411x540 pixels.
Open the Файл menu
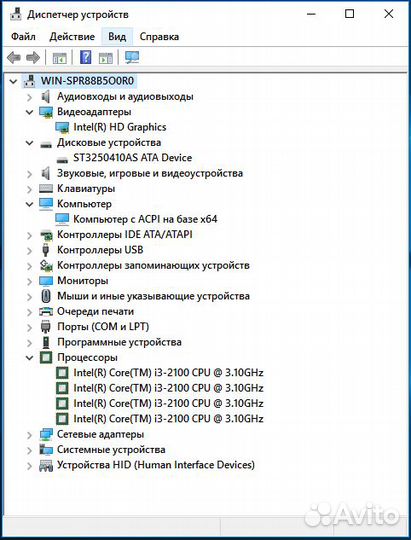tap(23, 37)
